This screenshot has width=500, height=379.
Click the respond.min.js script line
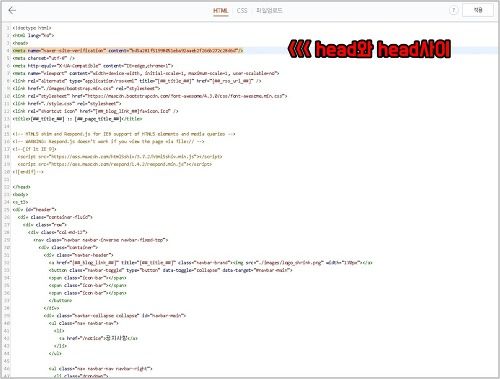115,164
